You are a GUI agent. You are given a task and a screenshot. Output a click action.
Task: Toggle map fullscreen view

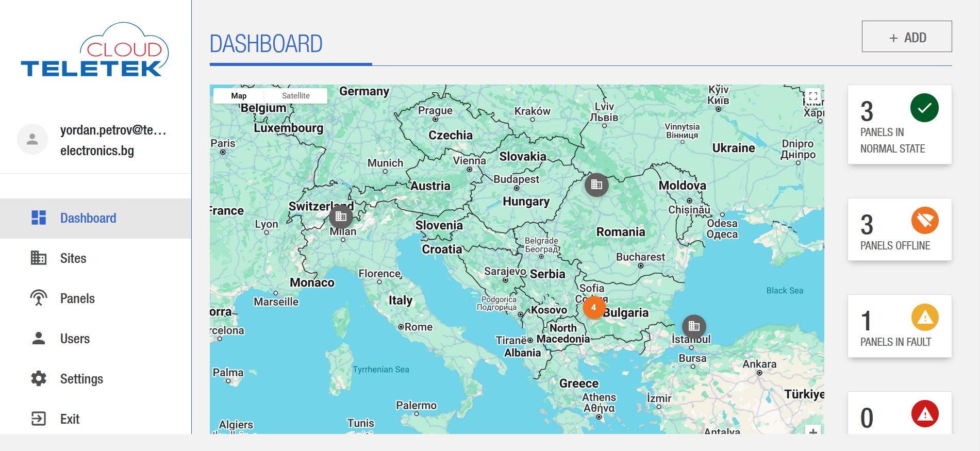(x=813, y=96)
